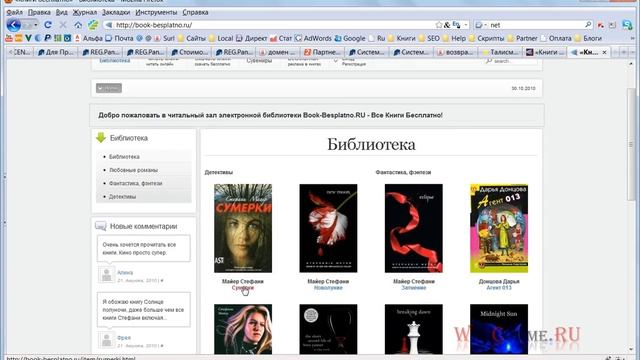This screenshot has height=360, width=640.
Task: Open the Правка menu
Action: click(39, 12)
